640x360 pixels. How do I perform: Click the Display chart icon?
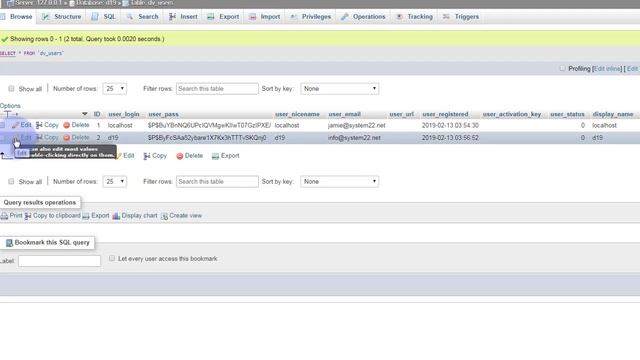[x=116, y=216]
